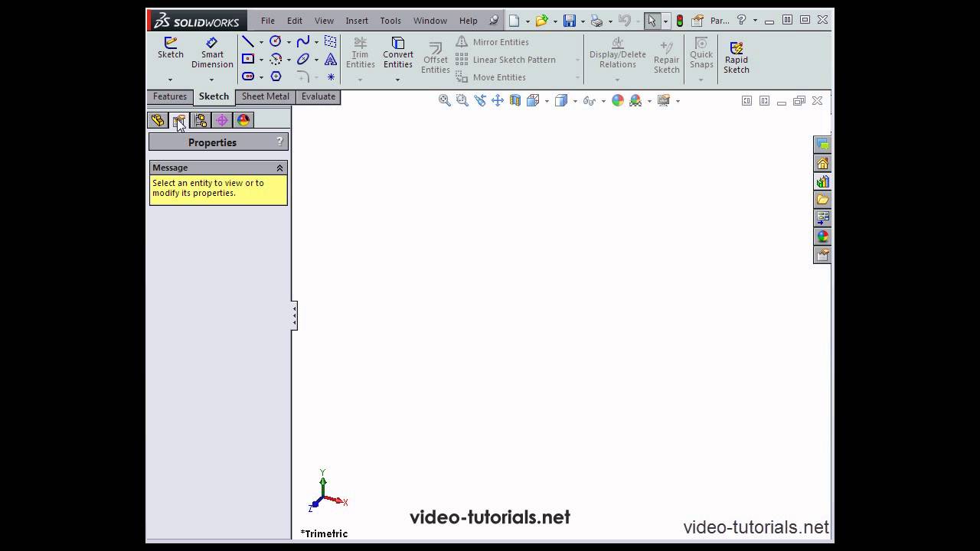This screenshot has width=980, height=551.
Task: Select the Straight Slot tool
Action: point(248,77)
